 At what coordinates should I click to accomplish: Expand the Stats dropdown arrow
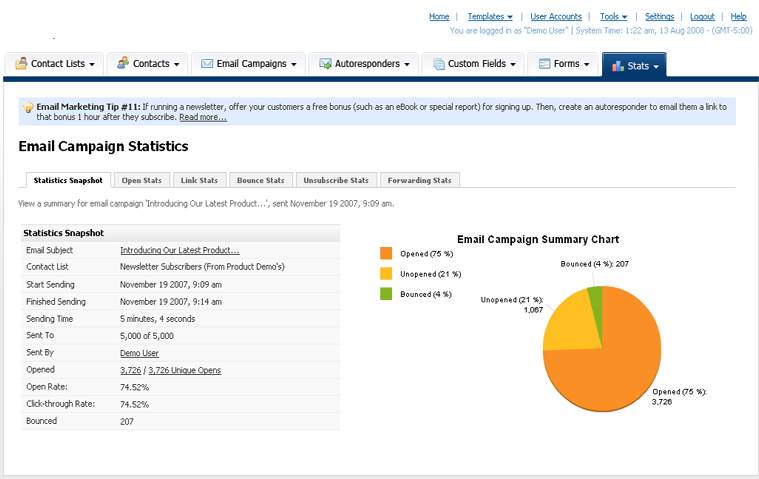point(656,67)
